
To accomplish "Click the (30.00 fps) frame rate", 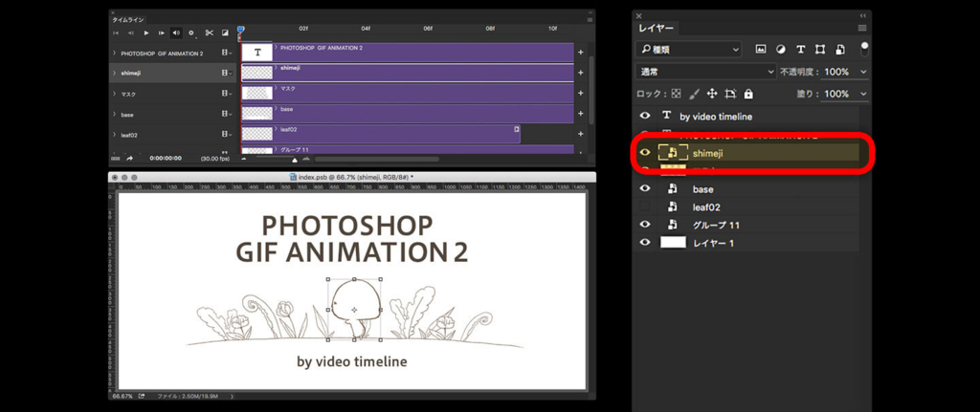I will tap(217, 160).
